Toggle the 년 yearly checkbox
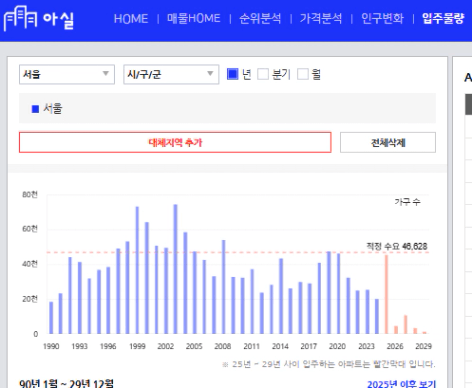This screenshot has height=388, width=472. [x=233, y=74]
